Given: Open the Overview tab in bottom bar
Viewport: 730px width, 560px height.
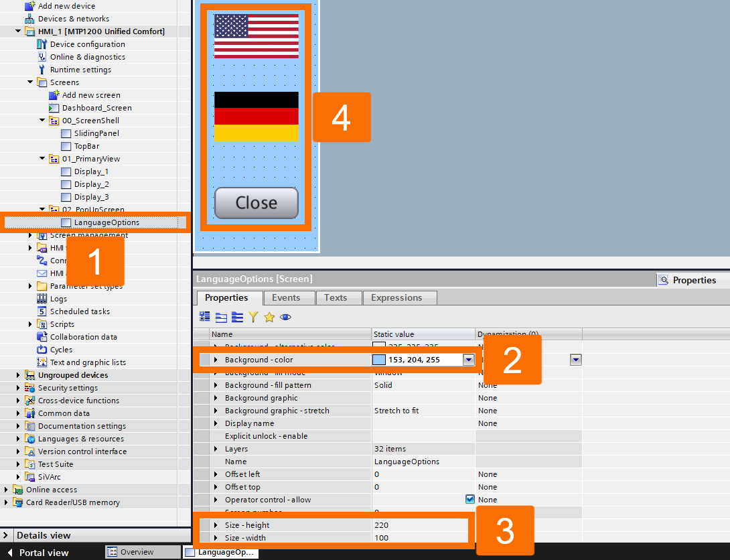Looking at the screenshot, I should [143, 552].
